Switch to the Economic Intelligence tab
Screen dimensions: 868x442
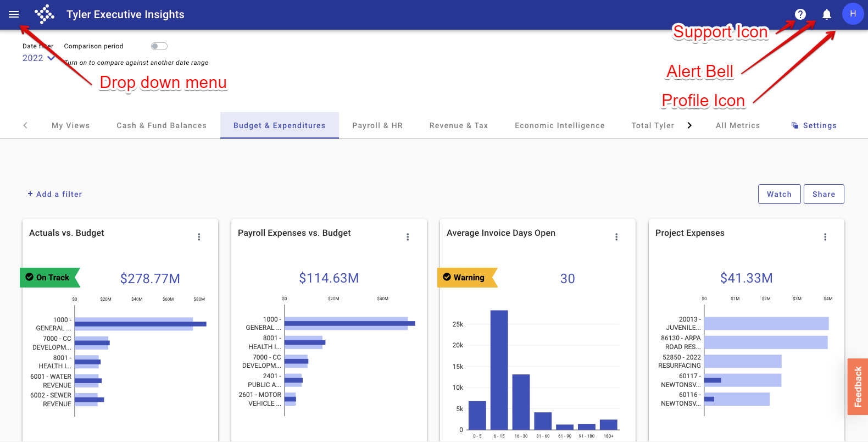[560, 125]
